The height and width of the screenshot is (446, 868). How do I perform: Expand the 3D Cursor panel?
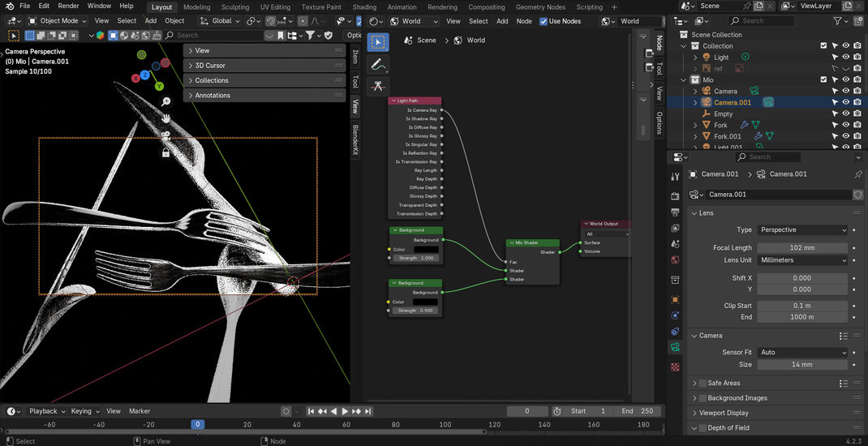pos(264,66)
